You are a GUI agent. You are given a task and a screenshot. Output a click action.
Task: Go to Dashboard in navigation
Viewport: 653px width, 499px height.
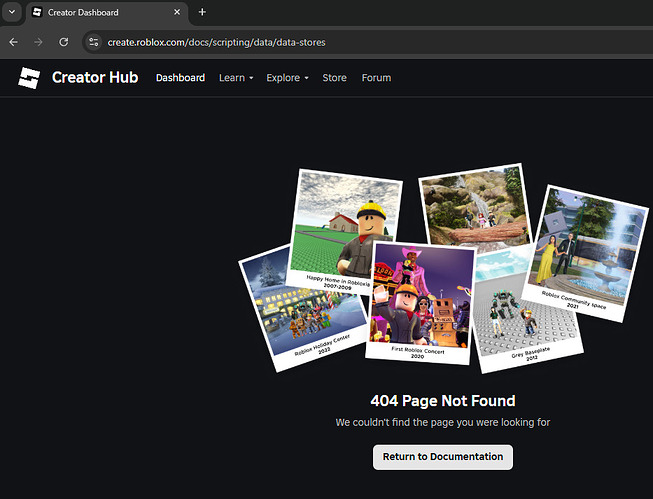pyautogui.click(x=180, y=78)
